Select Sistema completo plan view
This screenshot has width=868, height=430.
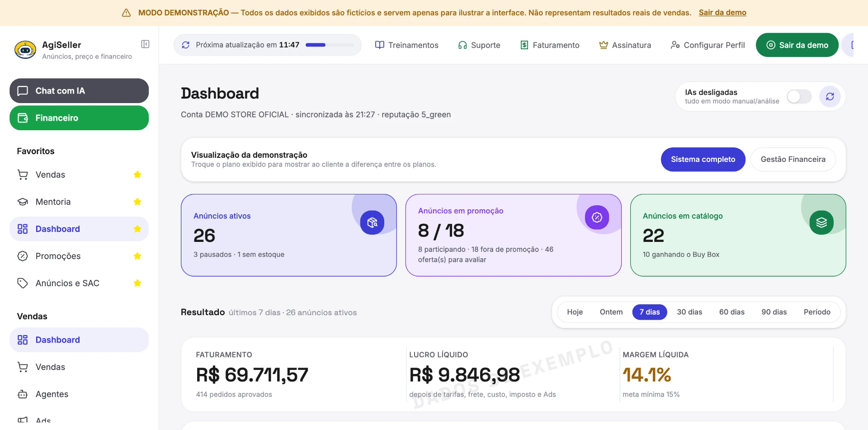pyautogui.click(x=703, y=159)
